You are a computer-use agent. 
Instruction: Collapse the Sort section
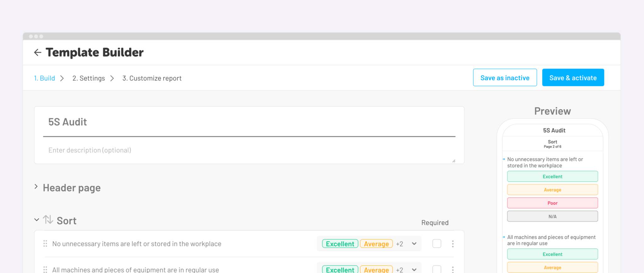pos(36,220)
